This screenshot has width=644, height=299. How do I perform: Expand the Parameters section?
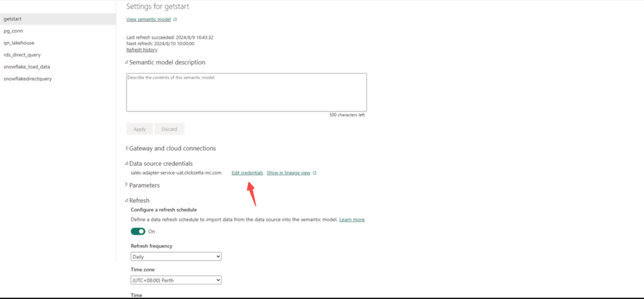coord(126,184)
